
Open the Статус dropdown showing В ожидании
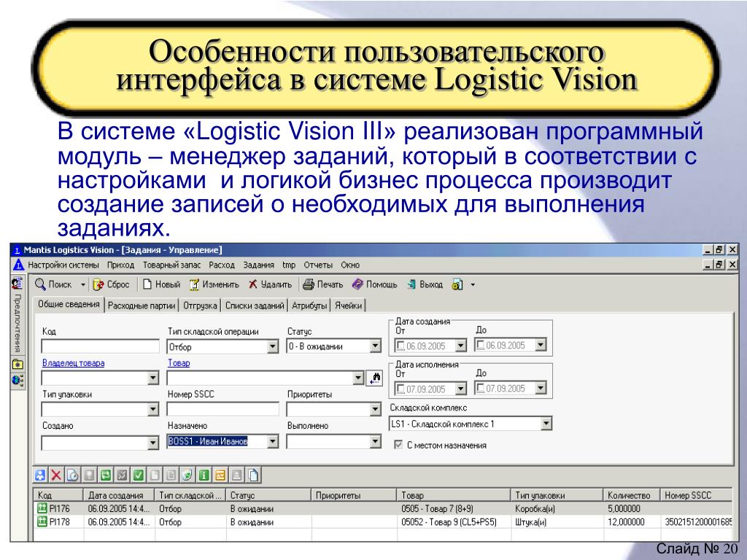coord(376,346)
